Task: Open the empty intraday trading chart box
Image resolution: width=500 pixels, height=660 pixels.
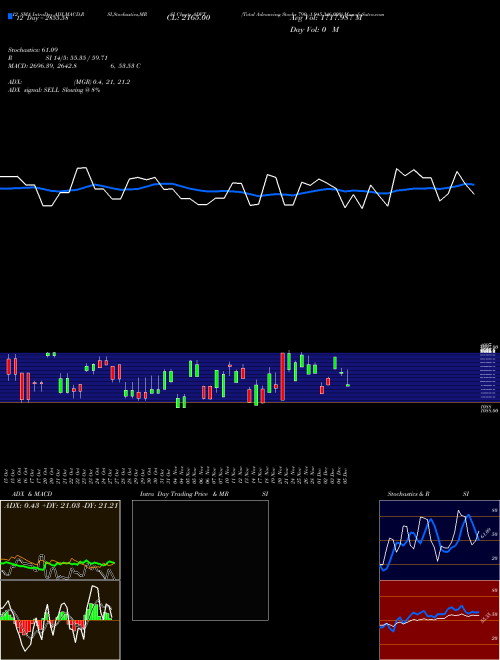Action: [x=200, y=560]
